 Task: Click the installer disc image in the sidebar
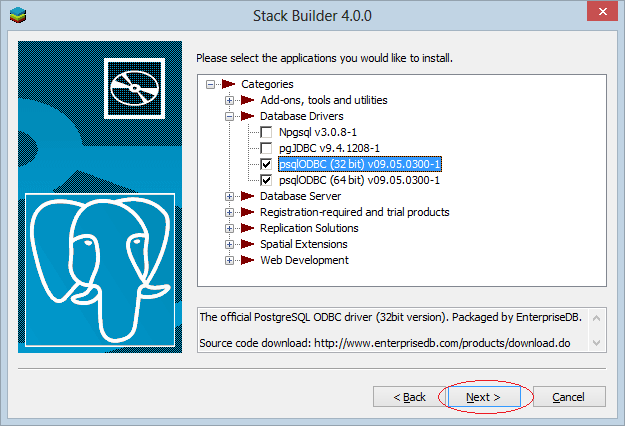click(x=134, y=88)
